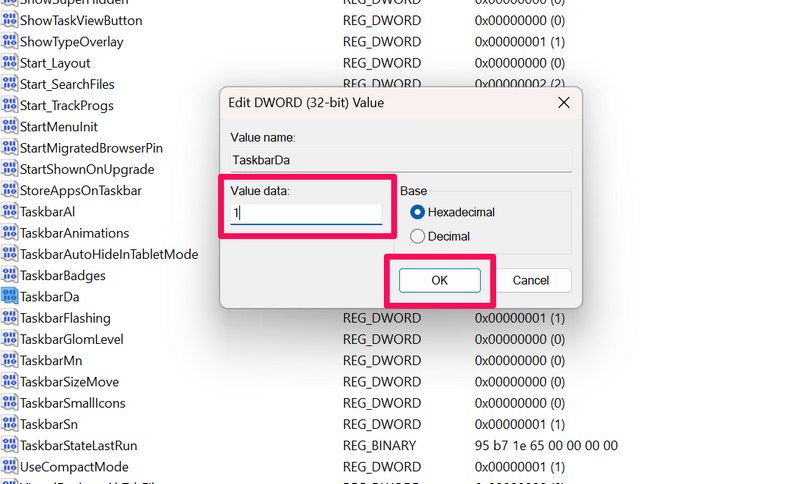Select the TaskbarAutoHideInTabletMode entry name
Image resolution: width=800 pixels, height=484 pixels.
point(109,254)
